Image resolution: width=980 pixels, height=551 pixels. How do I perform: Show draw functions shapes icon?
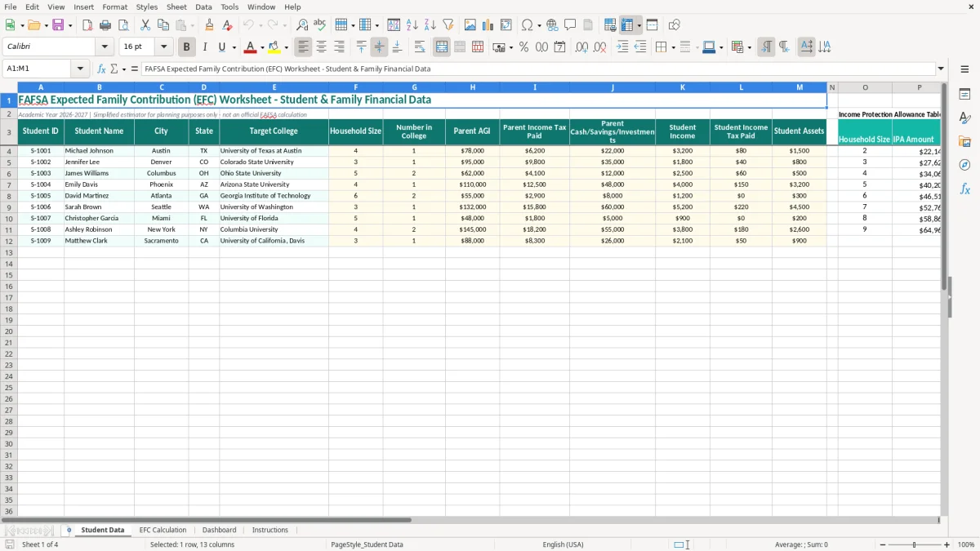click(675, 25)
